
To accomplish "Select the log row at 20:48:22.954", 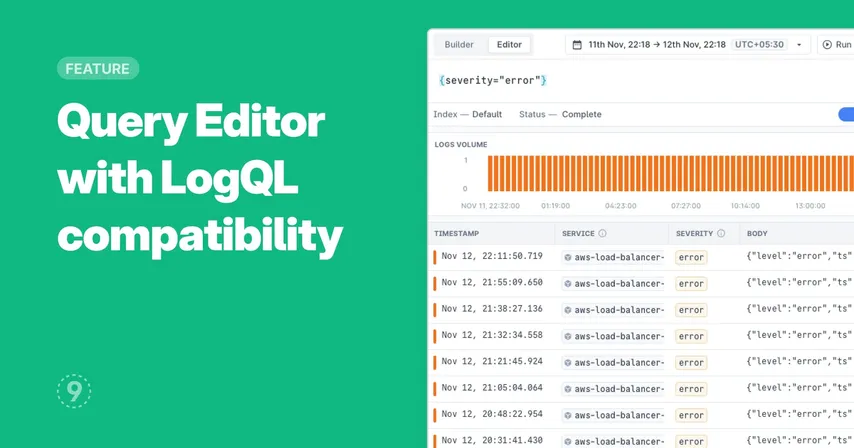I will [x=641, y=415].
